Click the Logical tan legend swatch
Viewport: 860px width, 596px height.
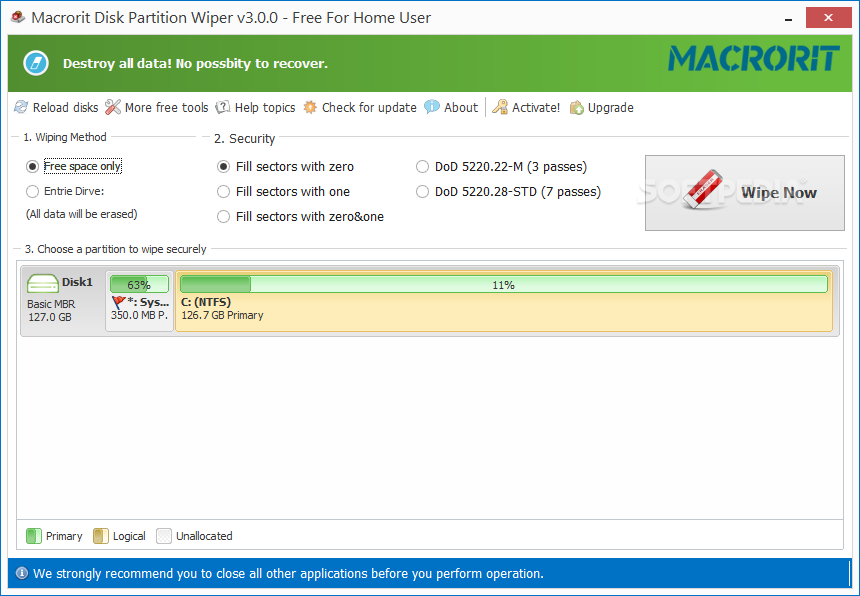[101, 536]
